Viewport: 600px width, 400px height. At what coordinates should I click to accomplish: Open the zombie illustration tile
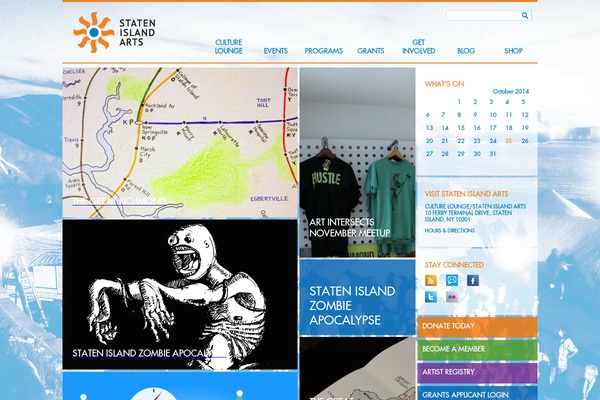[x=180, y=294]
